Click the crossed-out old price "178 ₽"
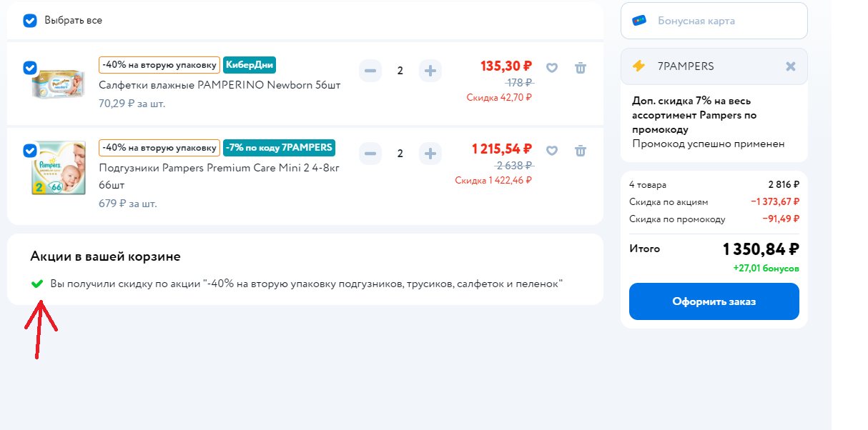 click(x=520, y=83)
